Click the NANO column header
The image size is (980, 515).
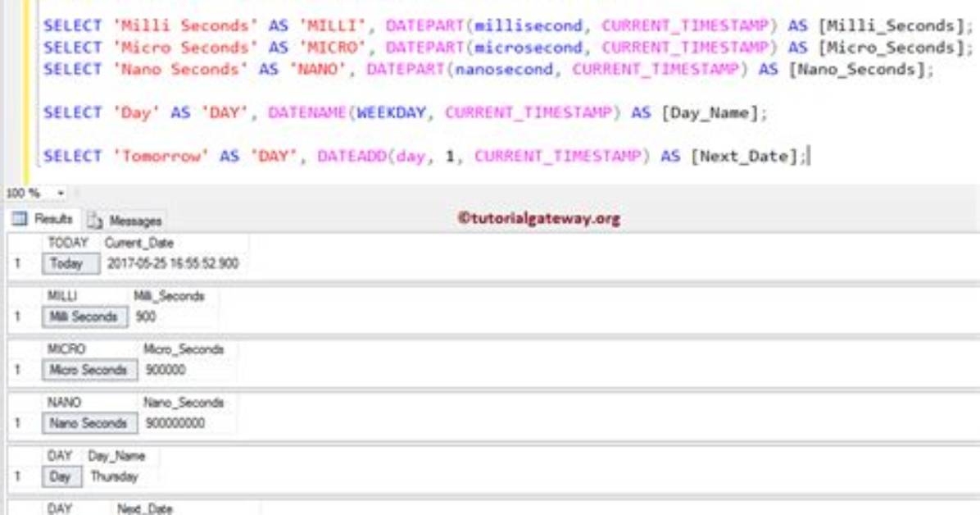[x=64, y=403]
